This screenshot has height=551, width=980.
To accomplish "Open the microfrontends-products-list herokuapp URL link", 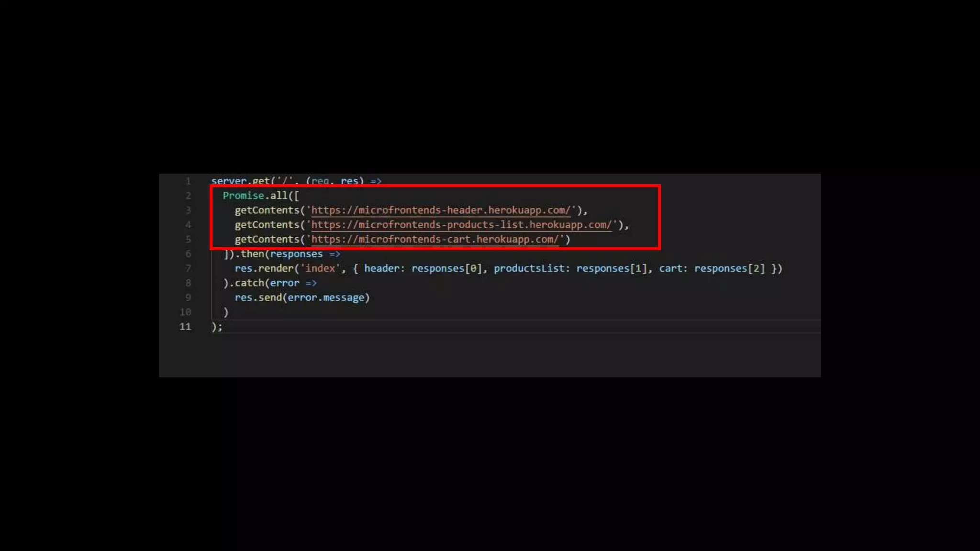I will pyautogui.click(x=461, y=225).
